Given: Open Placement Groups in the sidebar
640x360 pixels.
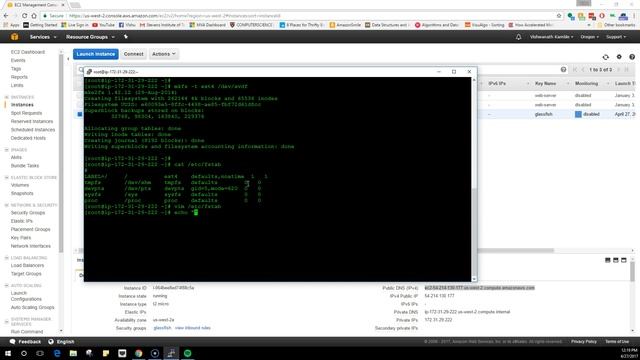Looking at the screenshot, I should pyautogui.click(x=30, y=229).
